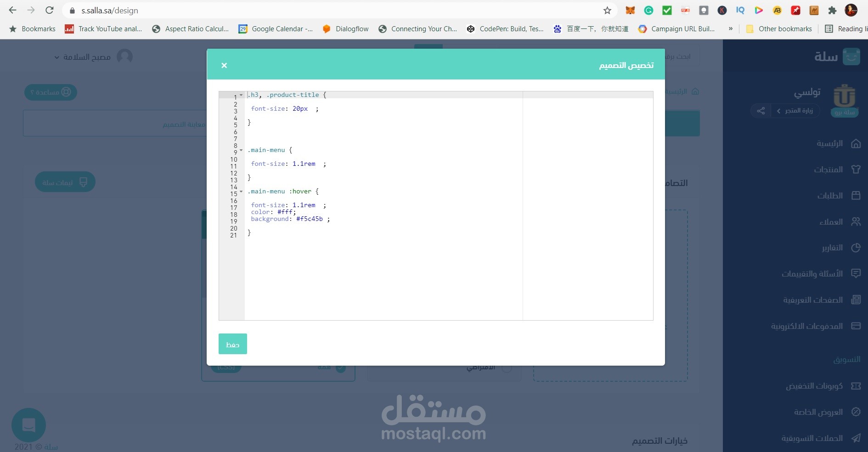Open the Dialogflow bookmark

click(345, 28)
